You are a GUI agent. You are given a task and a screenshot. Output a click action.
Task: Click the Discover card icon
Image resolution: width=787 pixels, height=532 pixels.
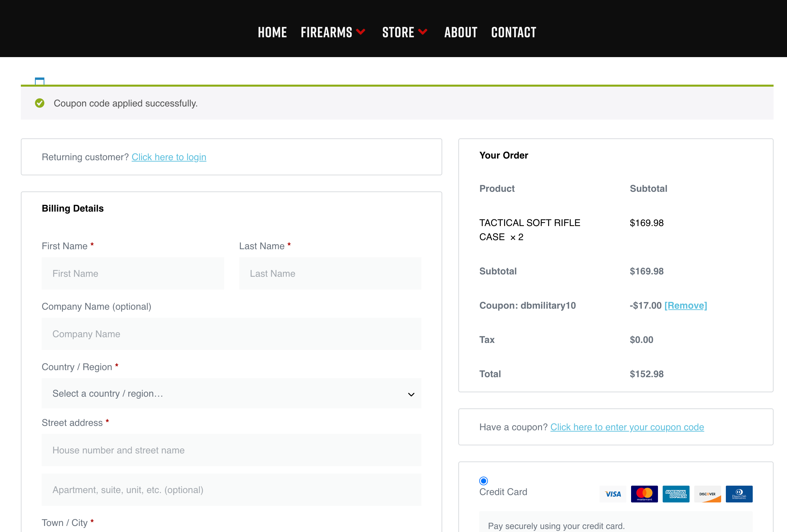[707, 494]
